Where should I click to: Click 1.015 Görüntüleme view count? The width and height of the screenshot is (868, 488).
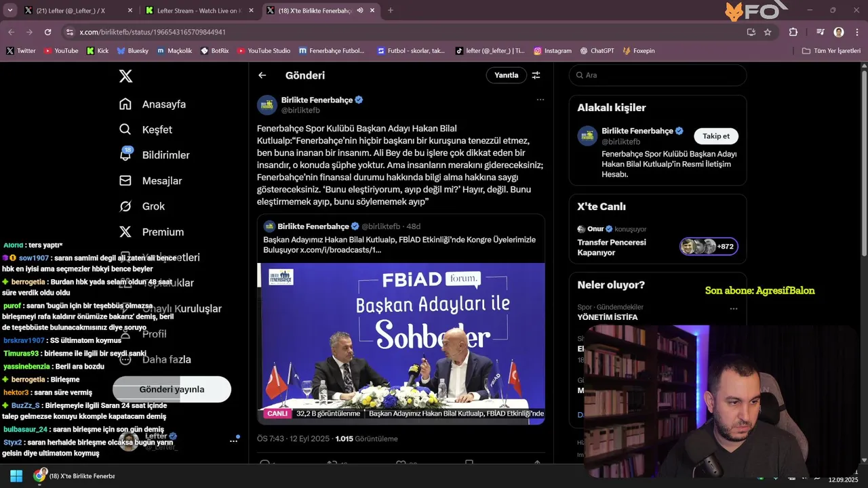367,439
